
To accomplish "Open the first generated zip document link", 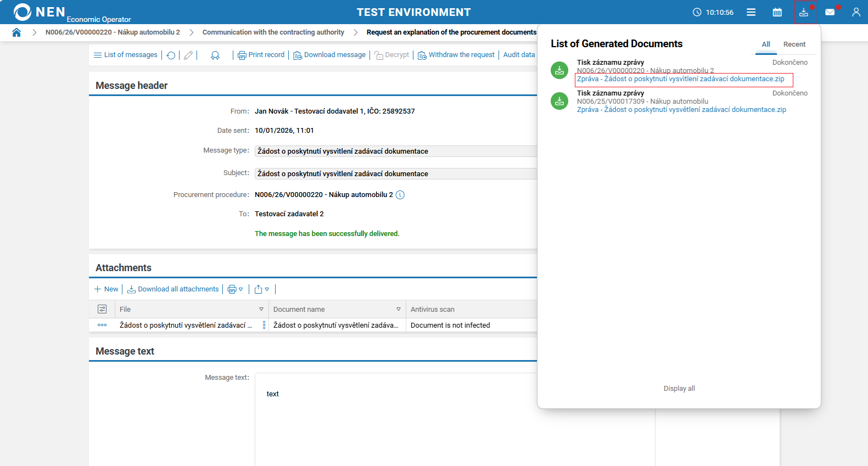I will [680, 79].
